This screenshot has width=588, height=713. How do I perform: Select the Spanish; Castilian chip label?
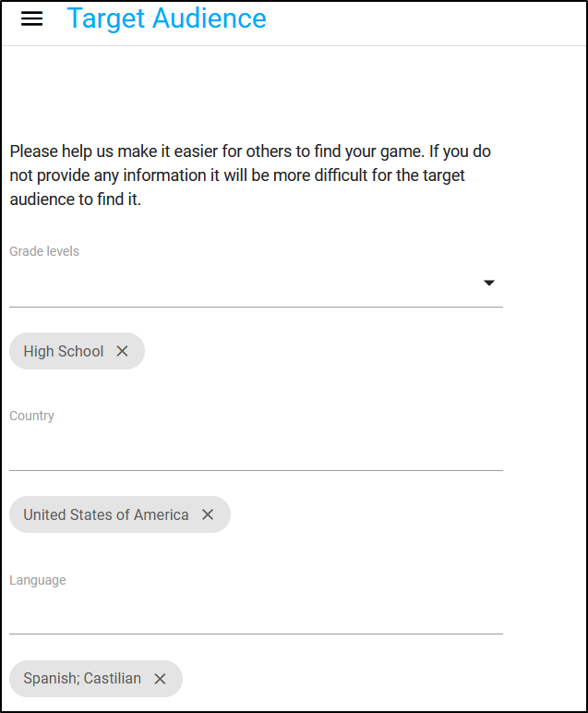click(82, 679)
